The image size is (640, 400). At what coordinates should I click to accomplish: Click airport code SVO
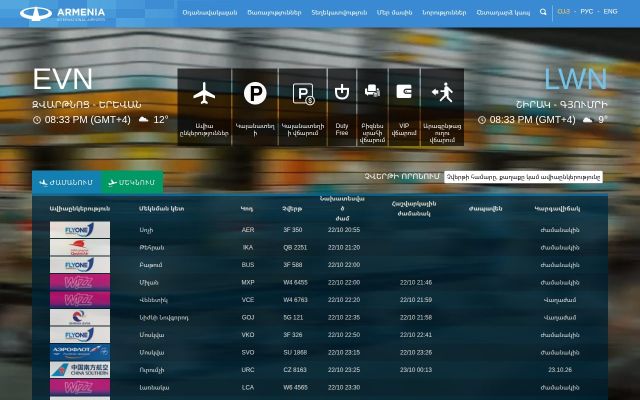pyautogui.click(x=248, y=353)
